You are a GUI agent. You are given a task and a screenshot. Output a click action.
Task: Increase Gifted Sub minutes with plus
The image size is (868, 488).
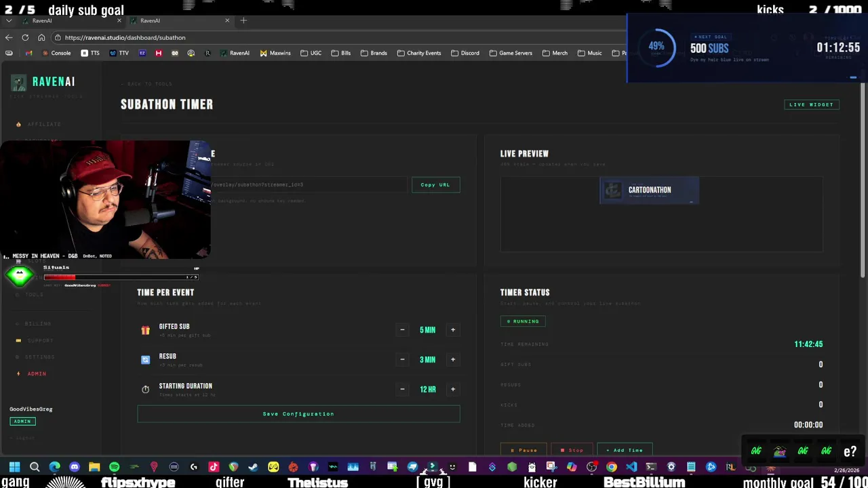click(x=453, y=330)
